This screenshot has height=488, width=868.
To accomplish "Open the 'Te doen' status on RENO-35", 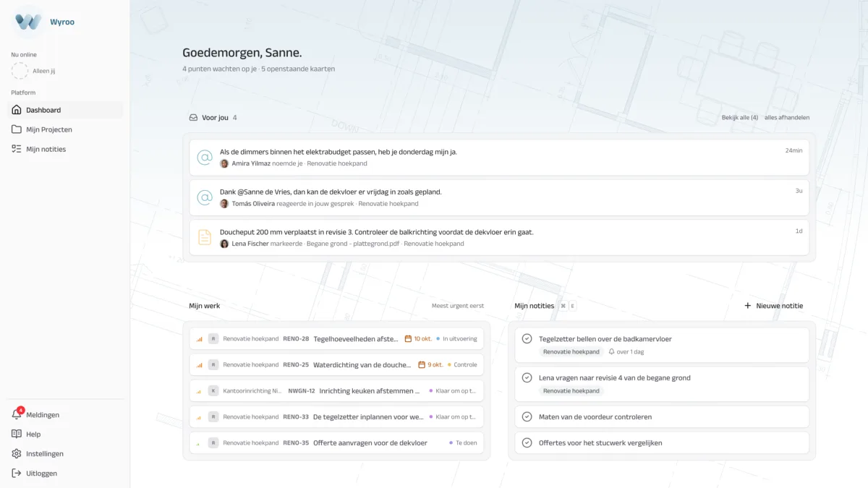I will pos(463,443).
